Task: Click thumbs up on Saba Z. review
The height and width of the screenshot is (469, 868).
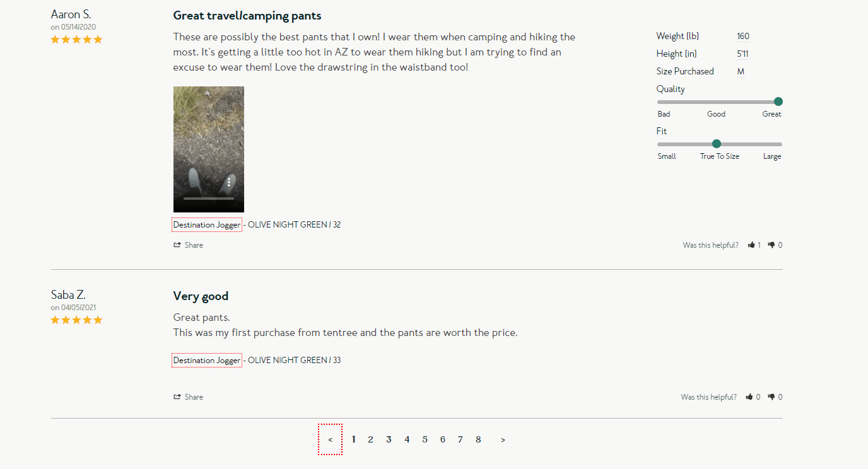Action: [749, 397]
